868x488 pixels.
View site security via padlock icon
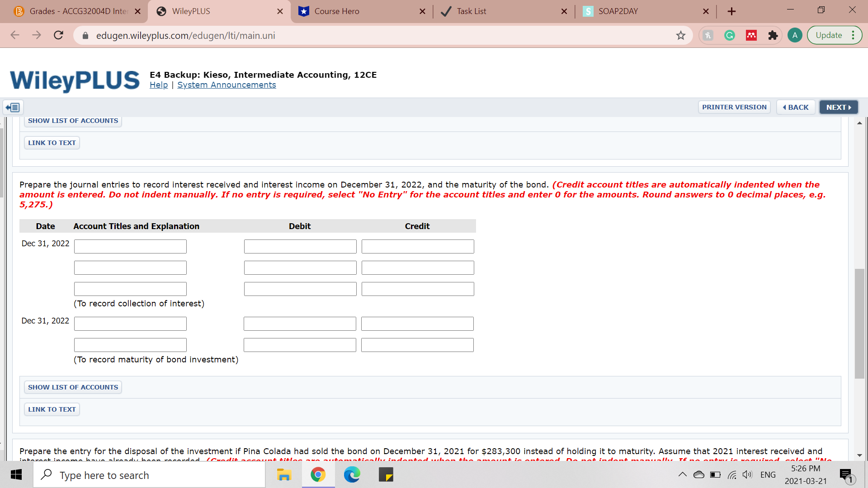pyautogui.click(x=85, y=35)
